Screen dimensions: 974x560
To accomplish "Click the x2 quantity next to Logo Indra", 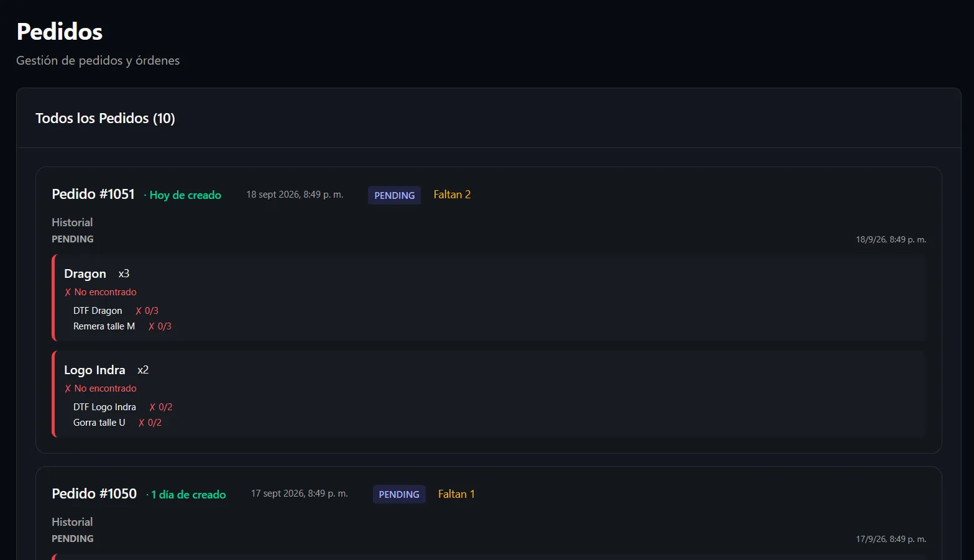I will click(143, 370).
